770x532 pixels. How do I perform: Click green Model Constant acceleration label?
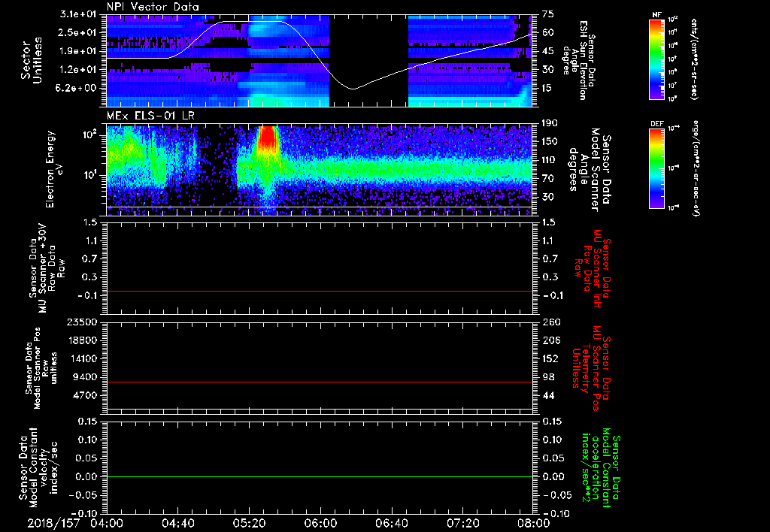point(601,467)
